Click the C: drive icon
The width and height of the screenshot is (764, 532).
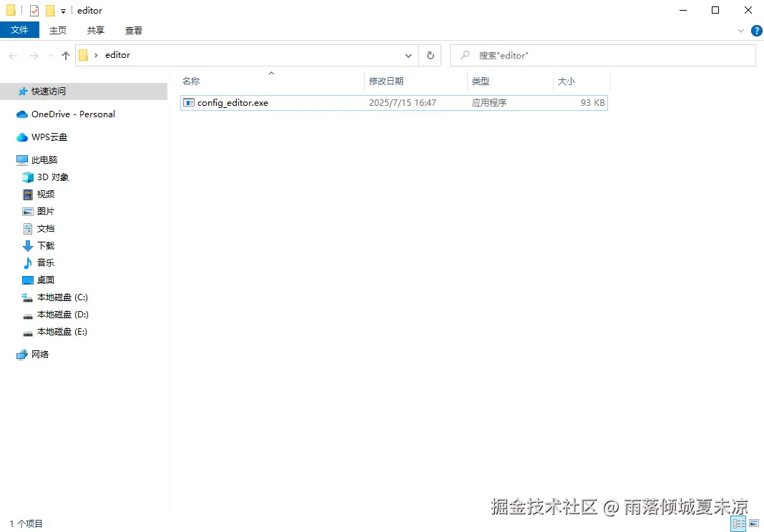coord(28,297)
